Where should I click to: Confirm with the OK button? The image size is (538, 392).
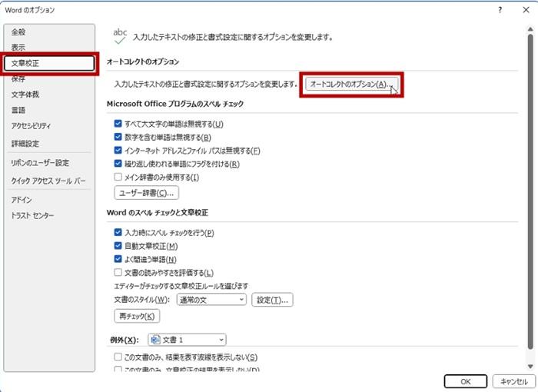coord(464,380)
